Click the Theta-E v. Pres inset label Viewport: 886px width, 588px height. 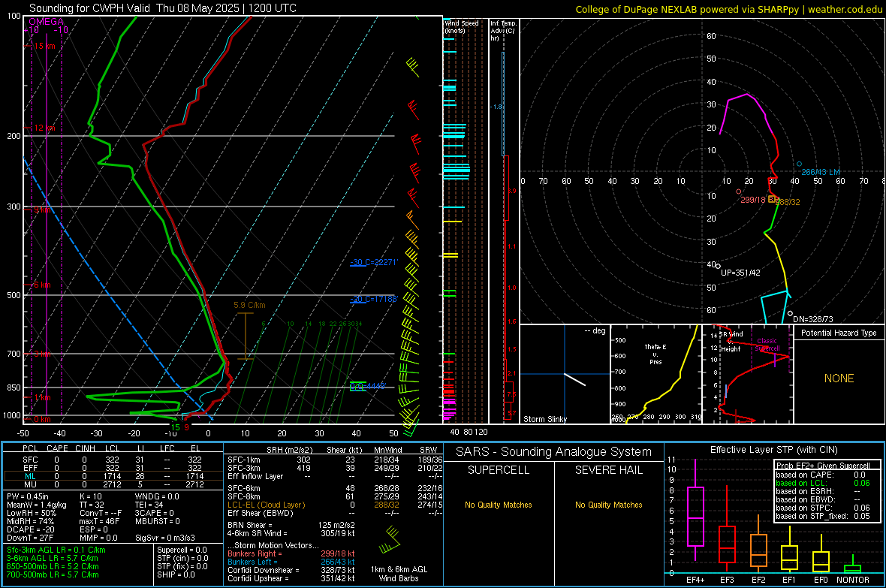655,354
